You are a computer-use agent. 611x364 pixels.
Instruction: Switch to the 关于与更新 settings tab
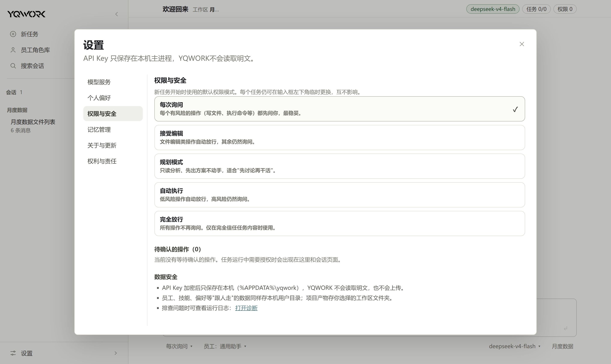tap(113, 145)
